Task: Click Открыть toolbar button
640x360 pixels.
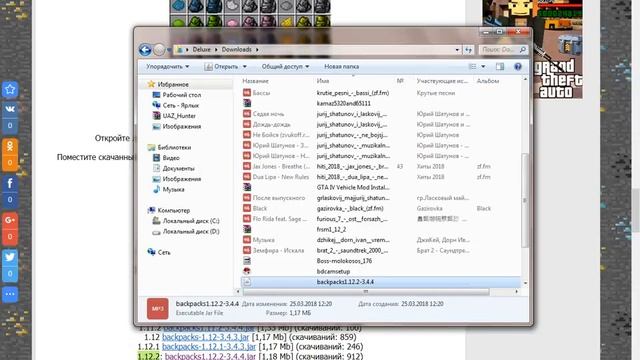Action: pyautogui.click(x=222, y=67)
